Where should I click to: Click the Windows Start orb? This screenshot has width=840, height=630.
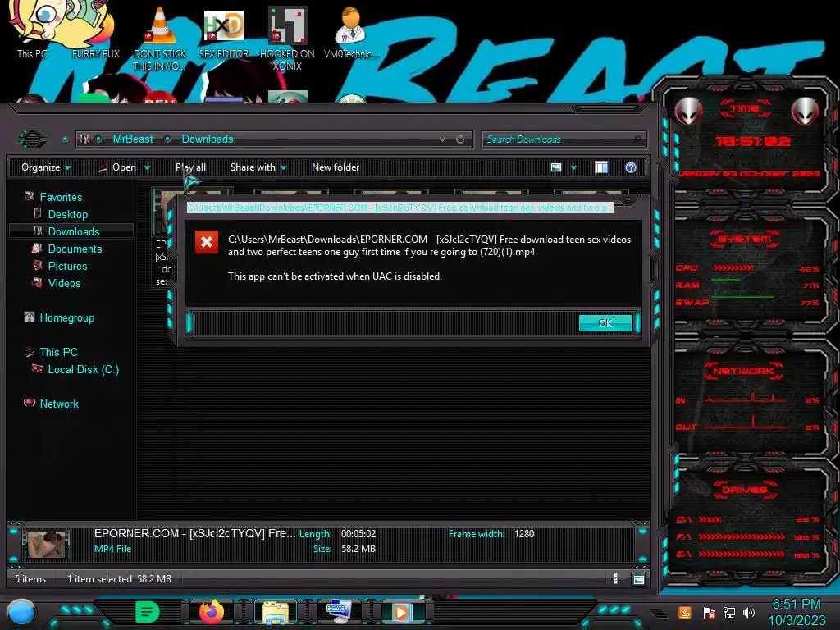[x=21, y=612]
